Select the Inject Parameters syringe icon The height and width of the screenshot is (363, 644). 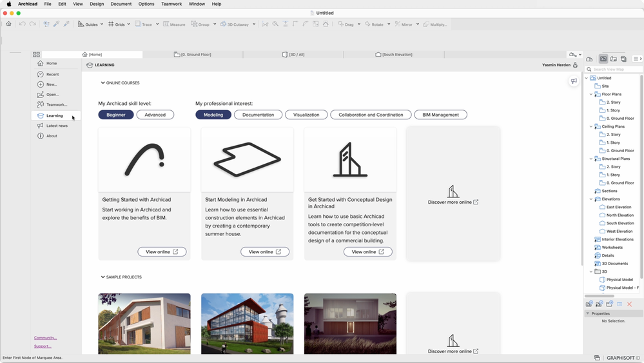tap(66, 24)
